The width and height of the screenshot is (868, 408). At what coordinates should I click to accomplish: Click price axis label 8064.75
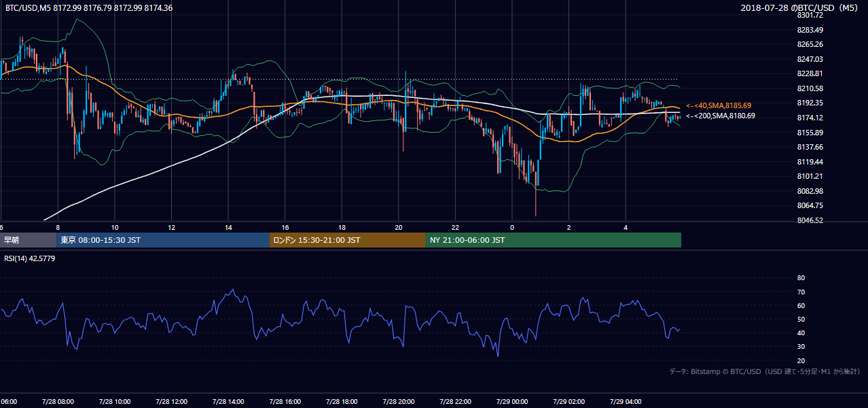pos(810,205)
